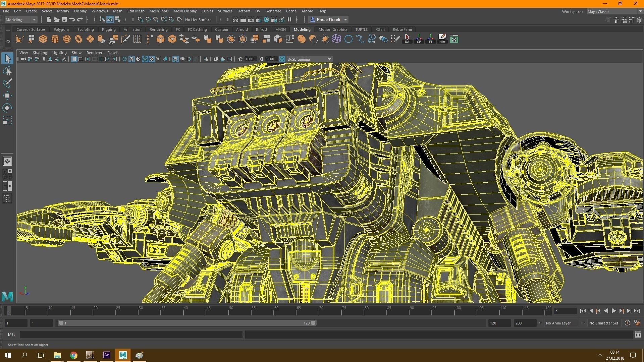The image size is (644, 362).
Task: Switch to the RebusFarm shelf tab
Action: [402, 29]
